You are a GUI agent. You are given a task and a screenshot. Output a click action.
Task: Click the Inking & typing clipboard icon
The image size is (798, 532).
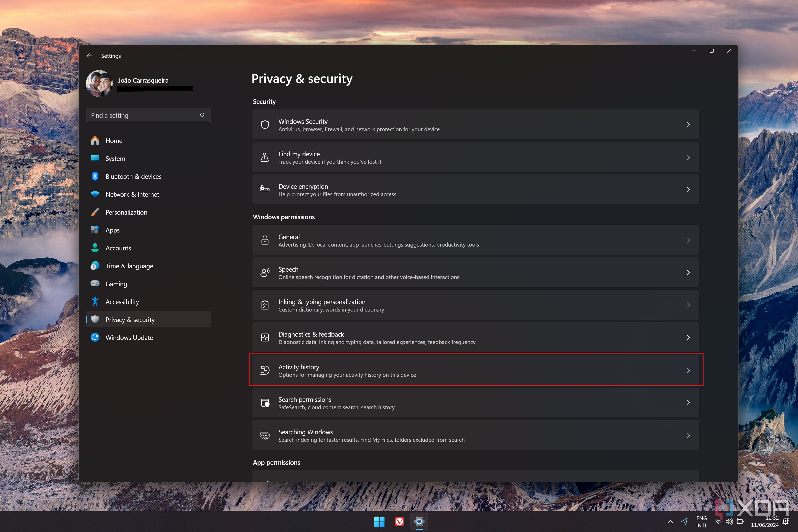(x=265, y=305)
